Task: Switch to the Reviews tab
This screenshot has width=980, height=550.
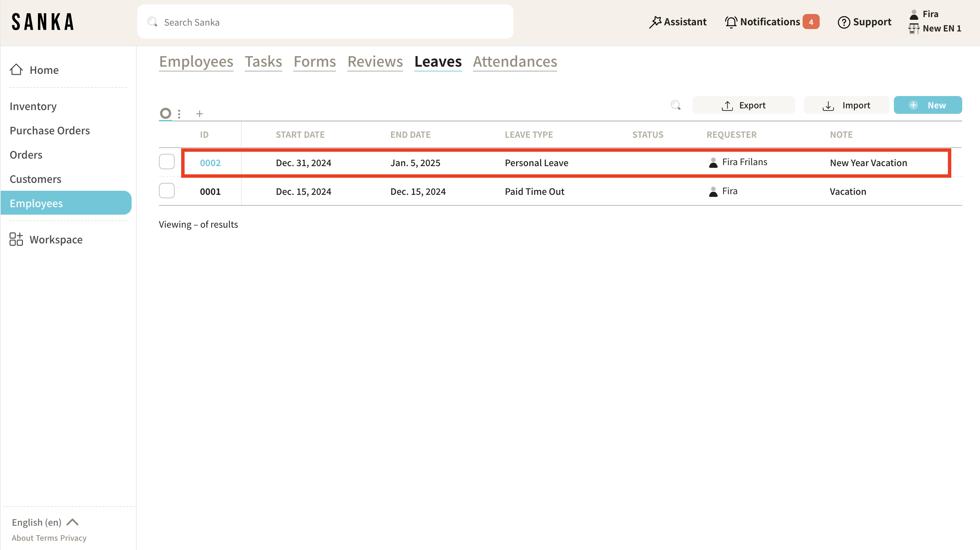Action: [375, 62]
